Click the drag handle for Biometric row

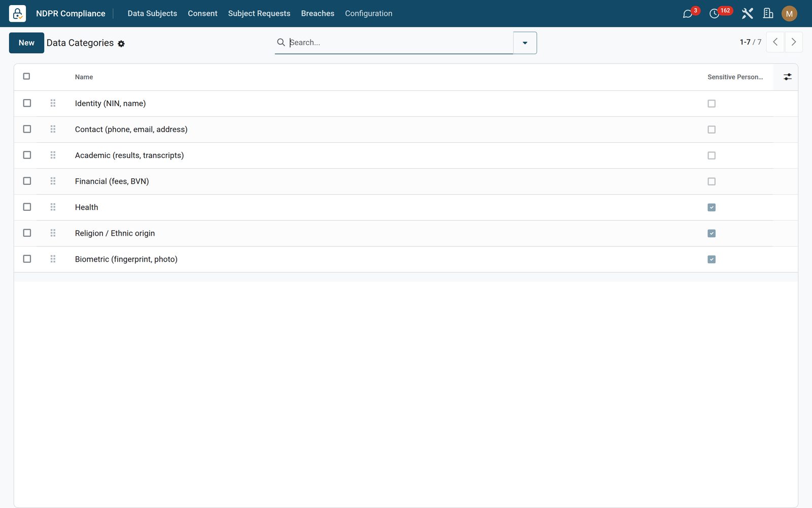coord(53,259)
